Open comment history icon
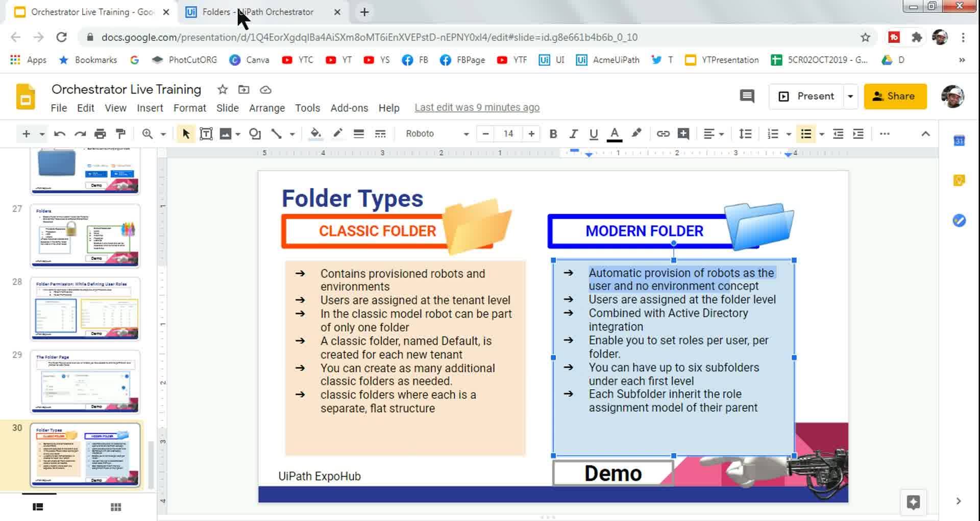Viewport: 980px width, 521px height. (747, 96)
